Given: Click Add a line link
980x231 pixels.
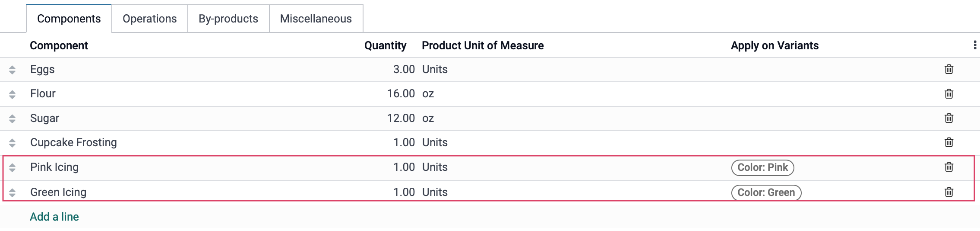Looking at the screenshot, I should coord(54,217).
